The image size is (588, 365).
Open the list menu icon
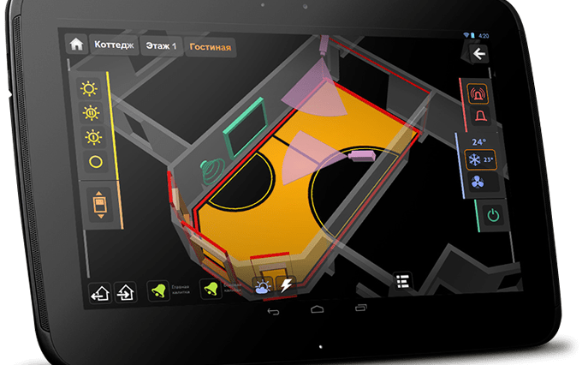(x=402, y=281)
